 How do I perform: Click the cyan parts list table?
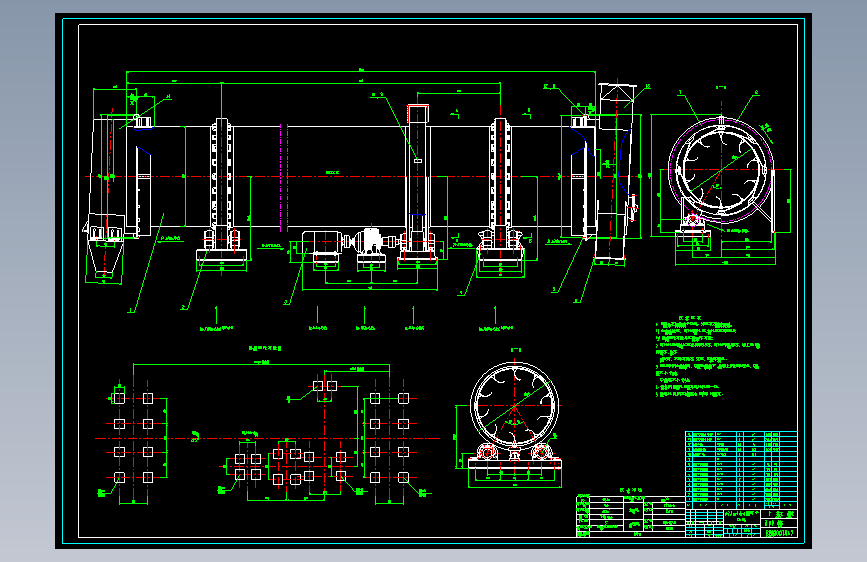coord(741,470)
